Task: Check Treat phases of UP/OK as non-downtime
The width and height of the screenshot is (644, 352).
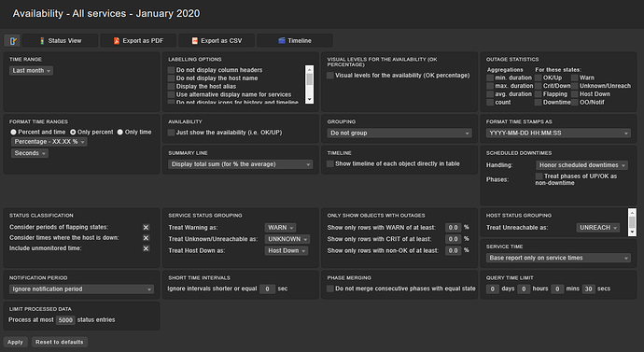Action: 539,176
